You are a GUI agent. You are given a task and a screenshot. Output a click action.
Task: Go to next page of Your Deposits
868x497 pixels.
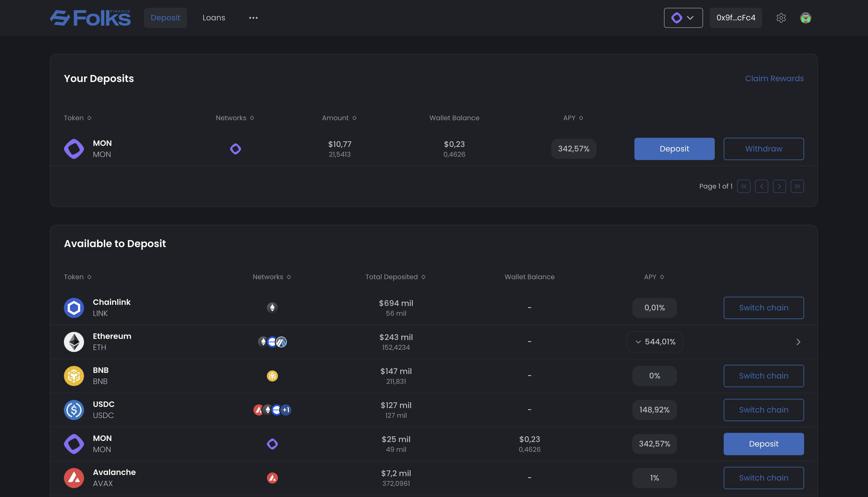[779, 186]
